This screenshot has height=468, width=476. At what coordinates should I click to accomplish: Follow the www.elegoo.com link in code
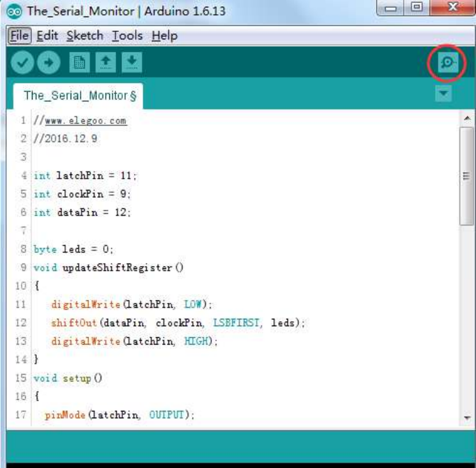click(x=85, y=121)
